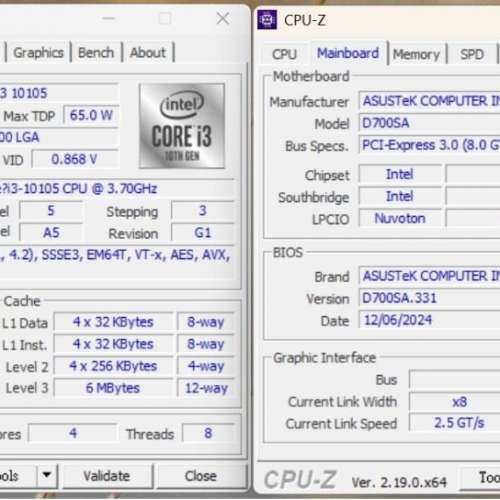The image size is (500, 500).
Task: Open the SPD tab
Action: 472,54
